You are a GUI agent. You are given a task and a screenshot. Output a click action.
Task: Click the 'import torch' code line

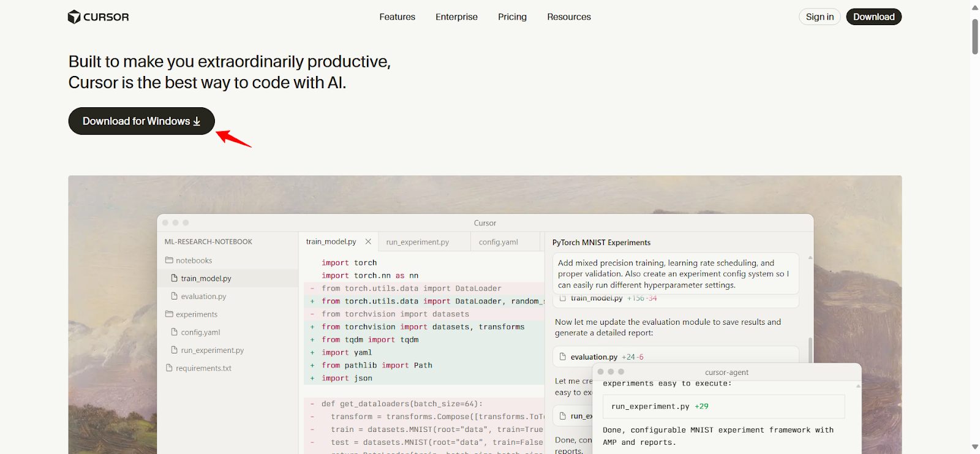tap(349, 263)
